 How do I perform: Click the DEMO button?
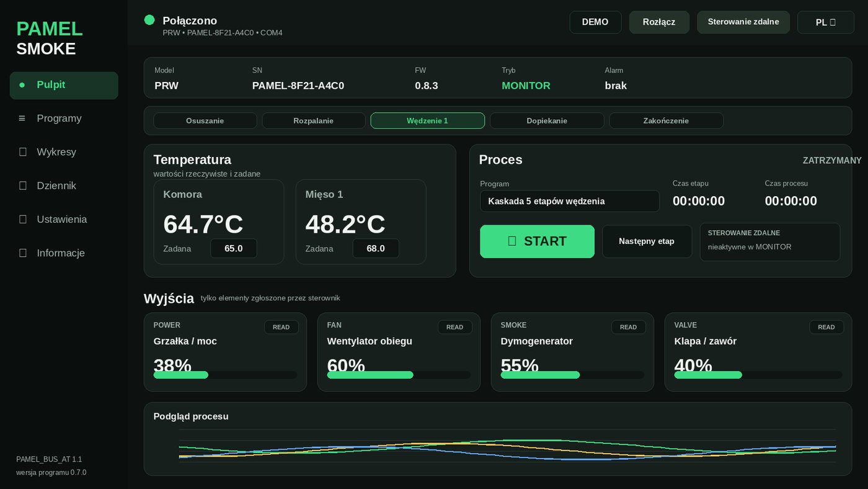click(x=595, y=22)
